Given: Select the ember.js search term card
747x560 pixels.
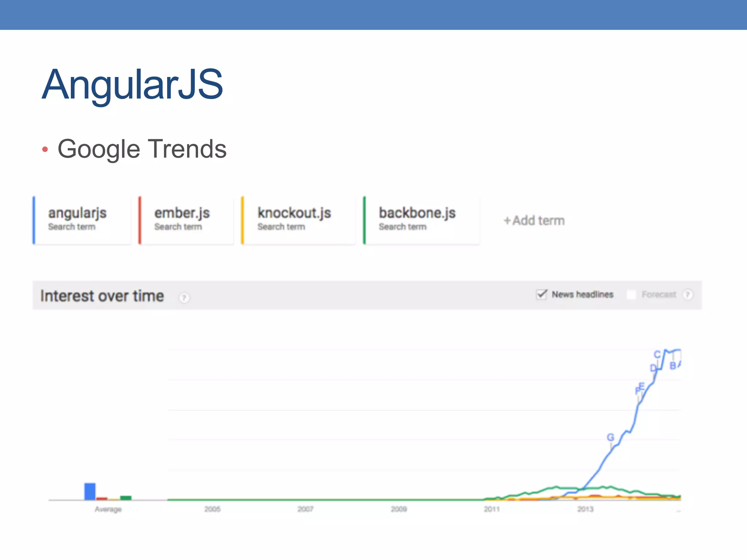Looking at the screenshot, I should pos(186,220).
